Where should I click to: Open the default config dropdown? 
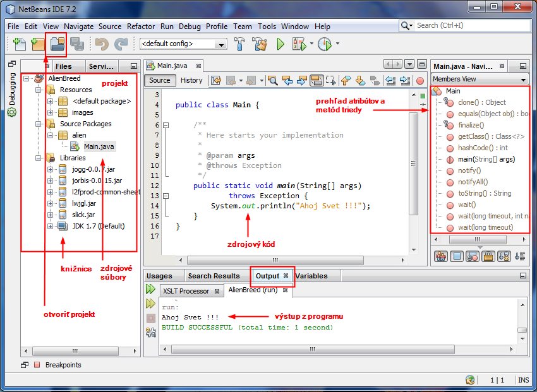(x=221, y=44)
